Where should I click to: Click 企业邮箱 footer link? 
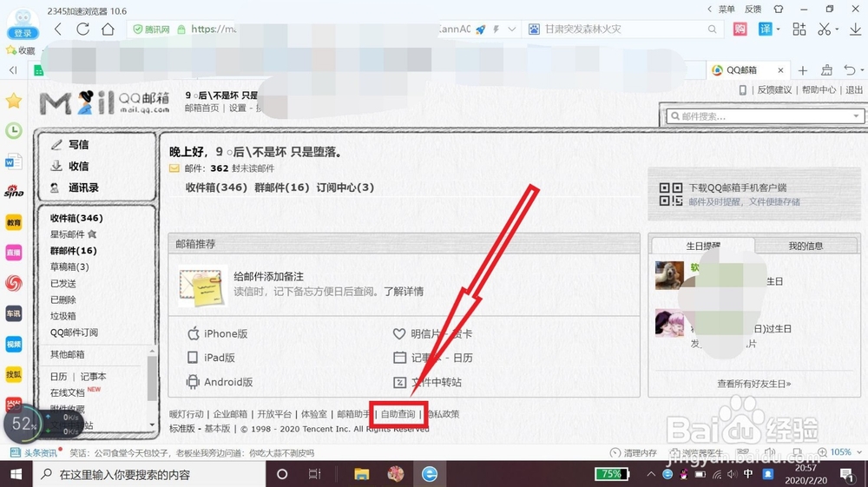point(230,414)
